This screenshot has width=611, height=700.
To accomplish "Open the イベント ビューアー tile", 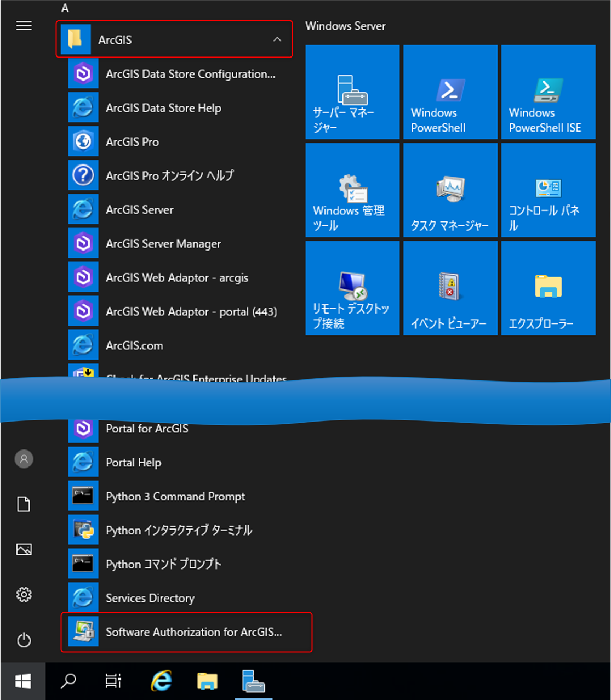I will coord(450,288).
